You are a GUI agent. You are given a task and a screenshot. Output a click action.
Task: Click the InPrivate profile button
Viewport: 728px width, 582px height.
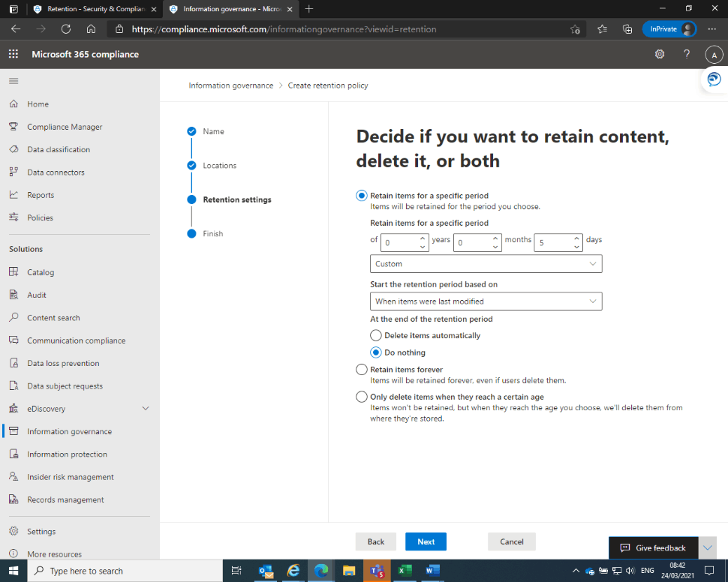pyautogui.click(x=669, y=29)
